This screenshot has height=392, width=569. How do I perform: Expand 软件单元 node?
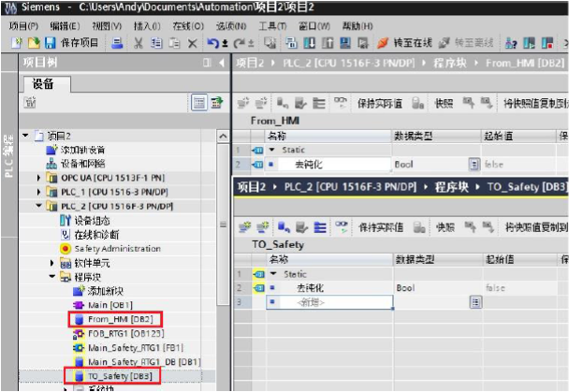[x=52, y=263]
